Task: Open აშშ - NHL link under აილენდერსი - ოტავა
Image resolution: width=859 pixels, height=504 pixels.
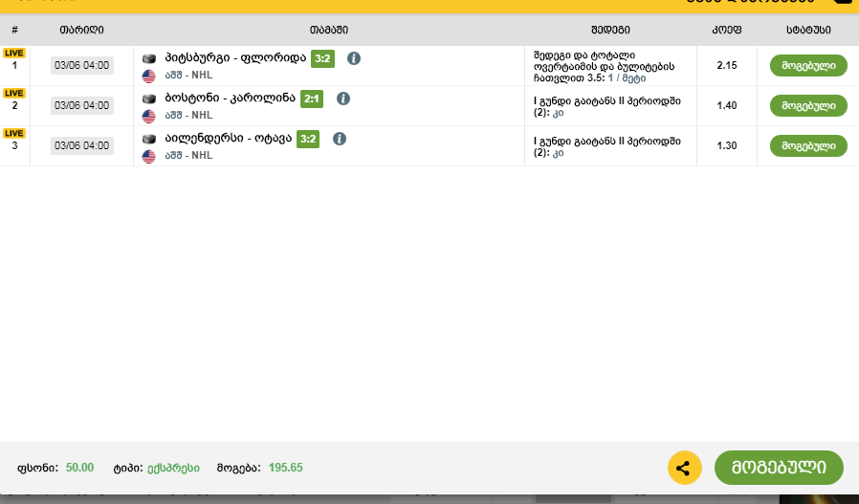Action: (x=189, y=155)
